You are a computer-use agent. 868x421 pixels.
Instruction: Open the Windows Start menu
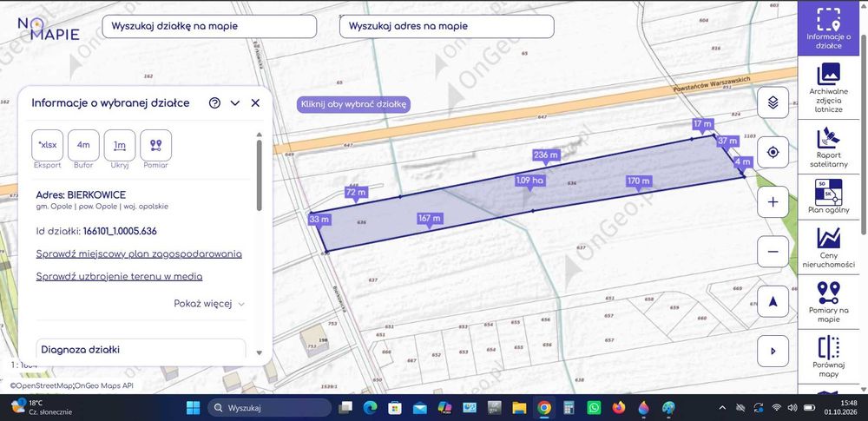click(194, 408)
